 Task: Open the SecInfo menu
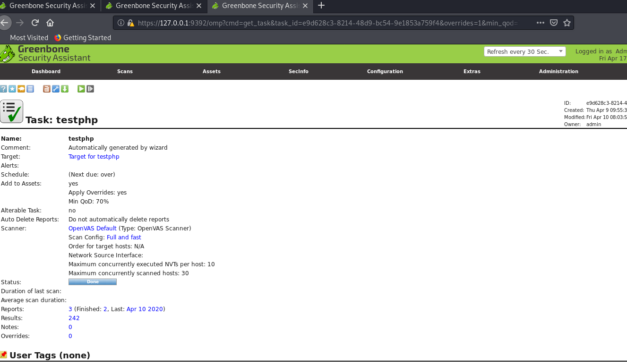coord(299,71)
